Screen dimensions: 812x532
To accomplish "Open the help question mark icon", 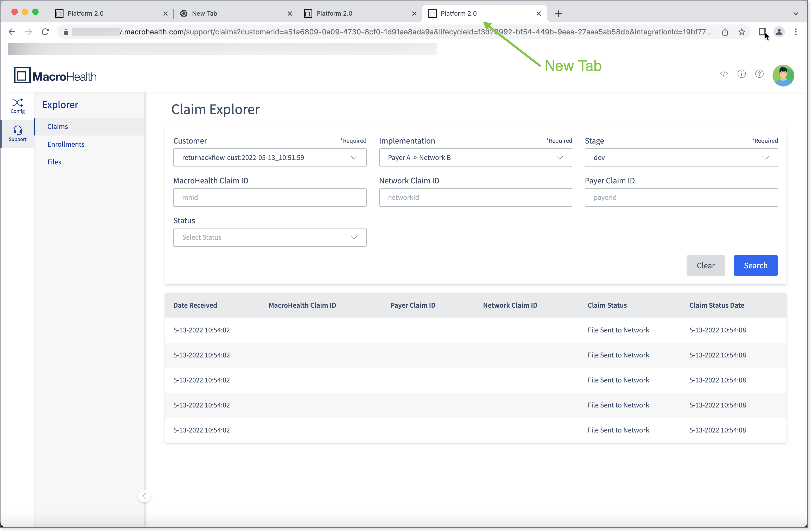I will [x=759, y=74].
